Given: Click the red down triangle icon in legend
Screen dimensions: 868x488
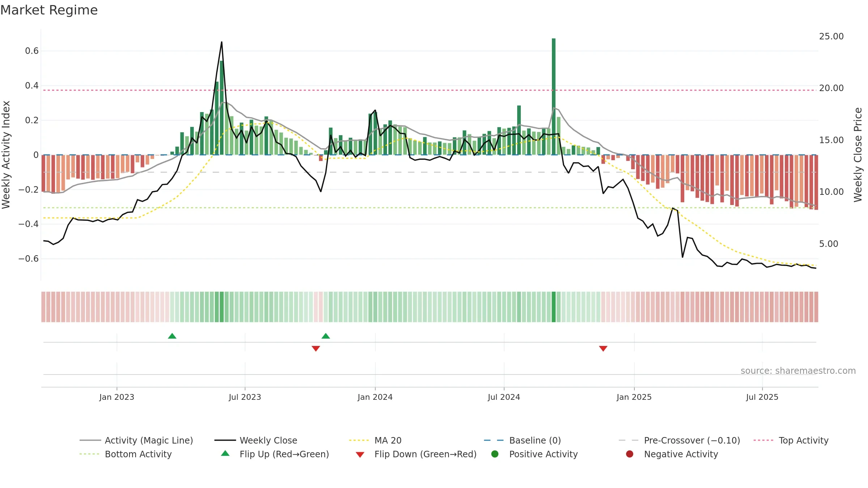Looking at the screenshot, I should [360, 455].
